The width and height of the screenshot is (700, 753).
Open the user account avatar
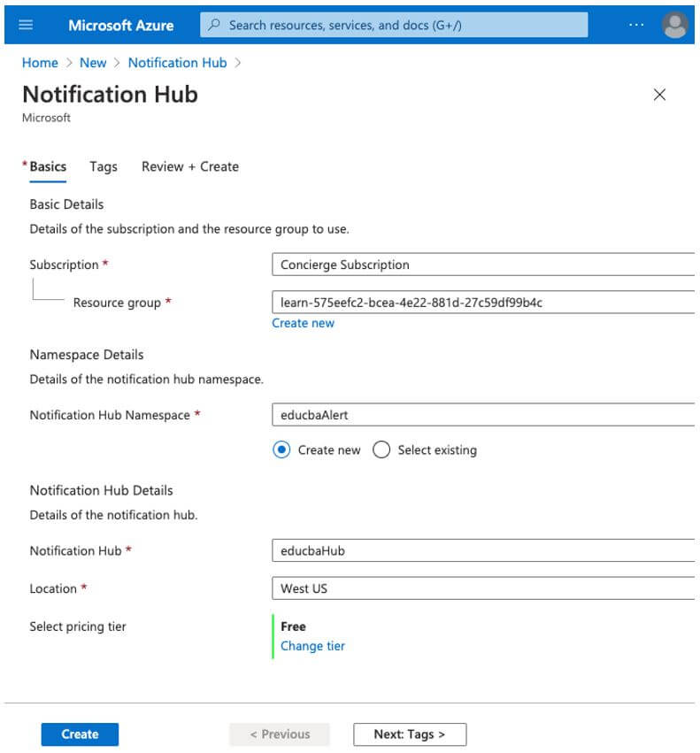(x=675, y=25)
